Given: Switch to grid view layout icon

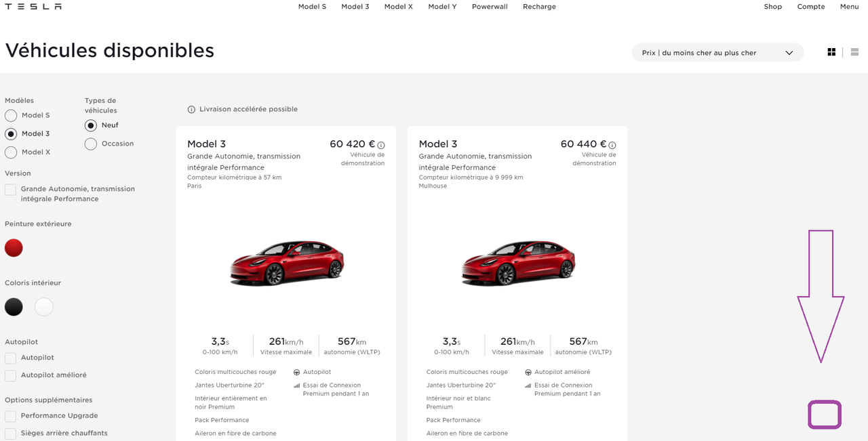Looking at the screenshot, I should click(831, 52).
